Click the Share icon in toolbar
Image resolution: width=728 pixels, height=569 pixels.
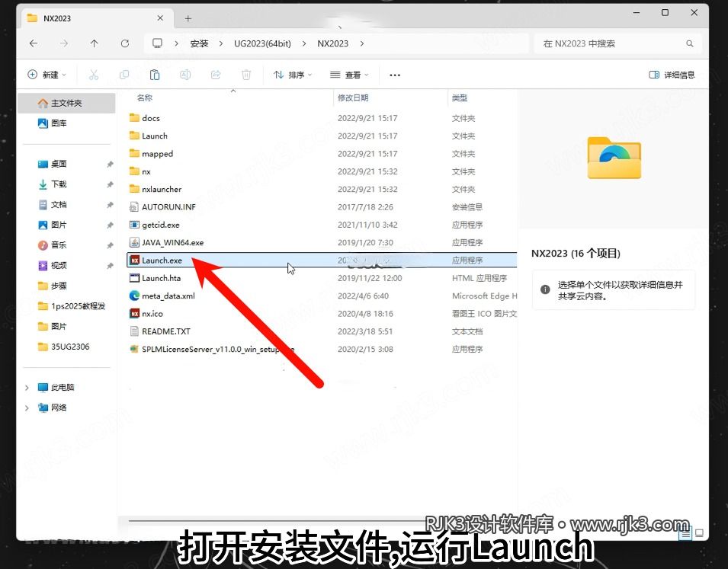pyautogui.click(x=216, y=75)
